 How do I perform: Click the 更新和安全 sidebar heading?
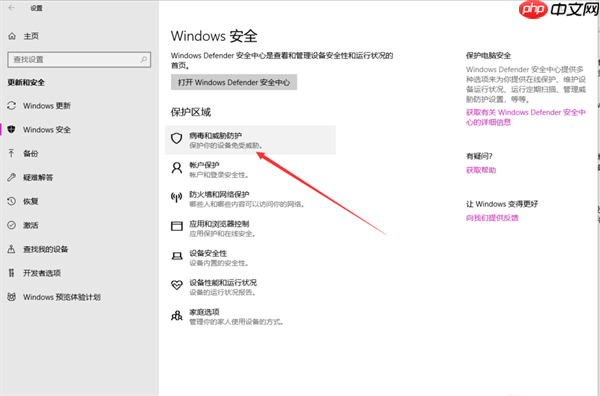(x=26, y=82)
